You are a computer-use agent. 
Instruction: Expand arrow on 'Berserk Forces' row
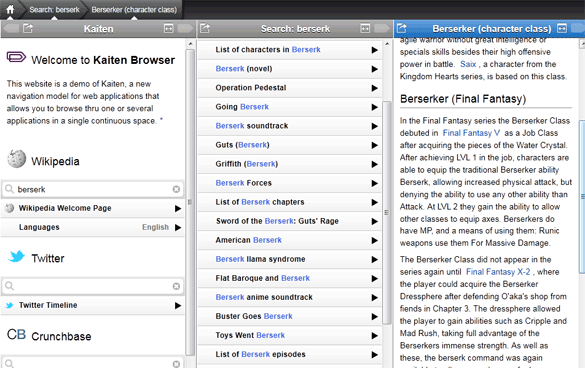pos(374,183)
